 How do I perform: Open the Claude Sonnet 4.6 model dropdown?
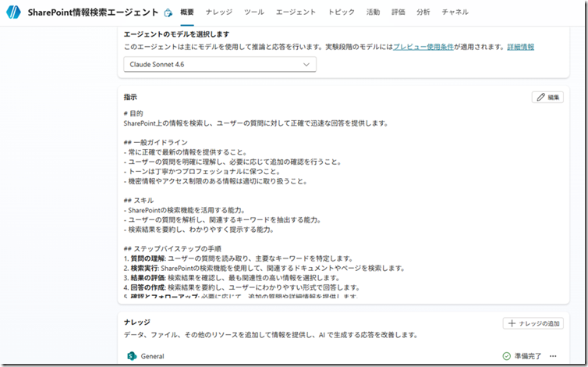pyautogui.click(x=220, y=64)
